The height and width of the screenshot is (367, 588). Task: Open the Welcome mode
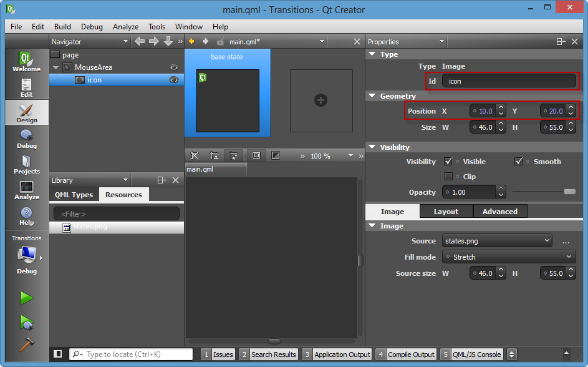coord(26,62)
